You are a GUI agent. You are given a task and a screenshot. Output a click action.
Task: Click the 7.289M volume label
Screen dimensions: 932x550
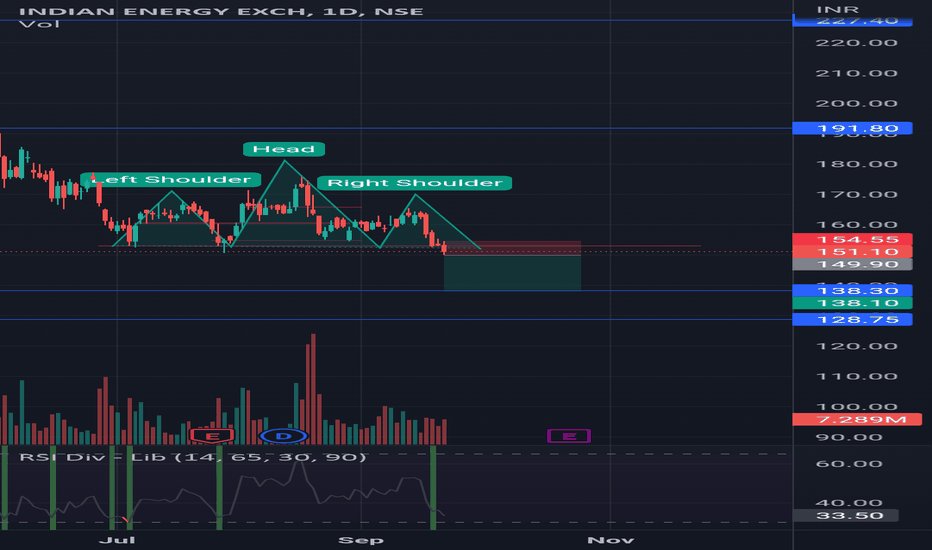857,420
